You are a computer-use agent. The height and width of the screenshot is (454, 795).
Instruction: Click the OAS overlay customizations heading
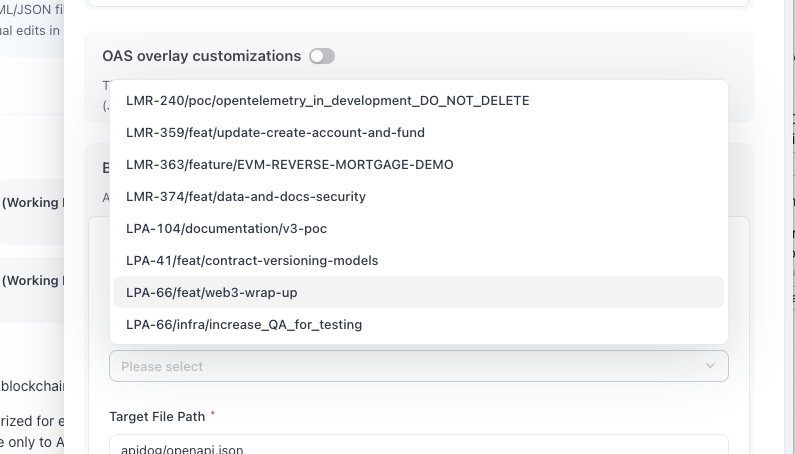coord(201,56)
